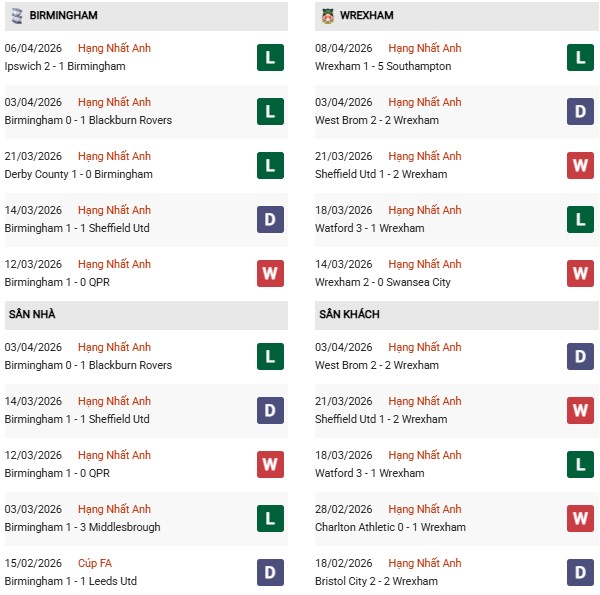This screenshot has width=600, height=595.
Task: Open the West Brom 2 - 2 Wrexham match under SÂN KHÁCH
Action: 377,365
